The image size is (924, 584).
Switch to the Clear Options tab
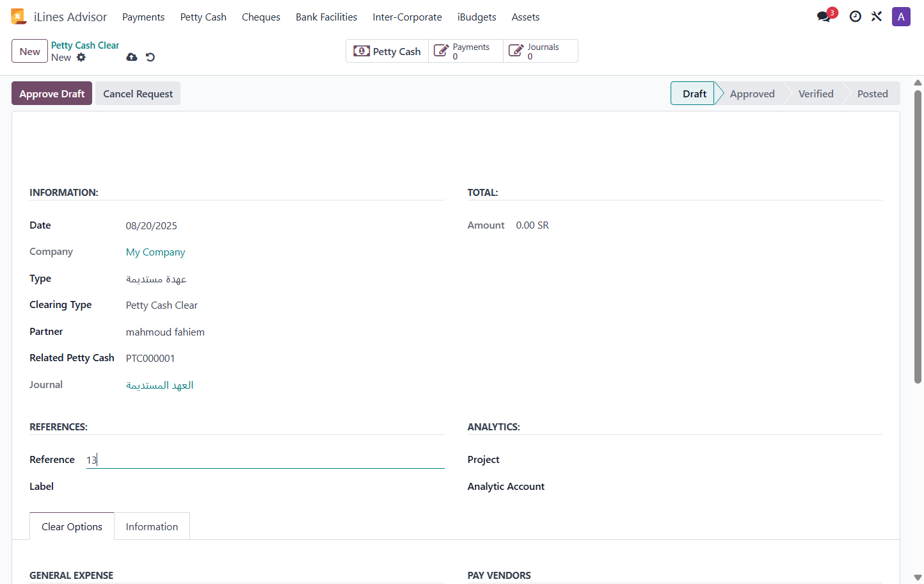click(x=72, y=526)
